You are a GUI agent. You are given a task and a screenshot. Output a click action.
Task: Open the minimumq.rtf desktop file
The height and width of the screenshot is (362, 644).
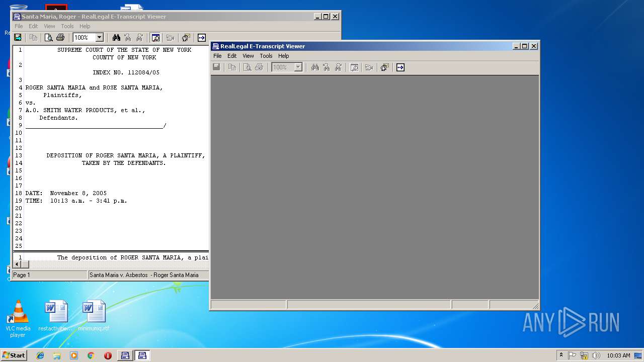94,315
